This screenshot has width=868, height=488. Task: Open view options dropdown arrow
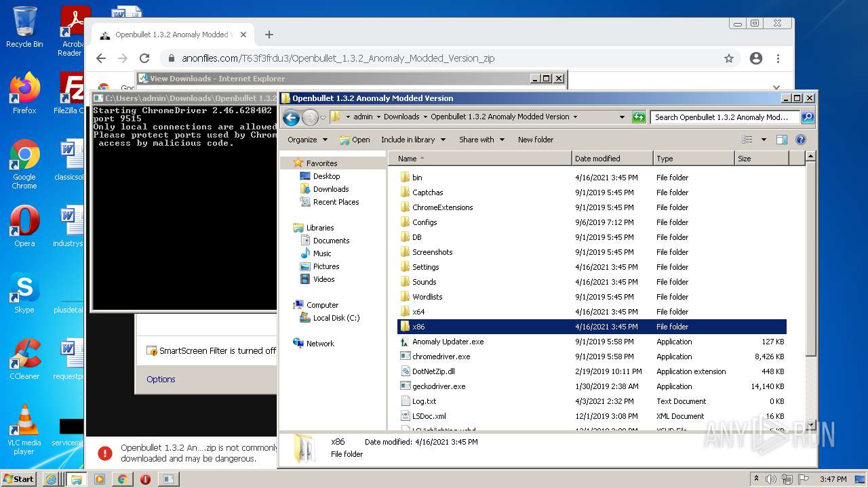(764, 140)
